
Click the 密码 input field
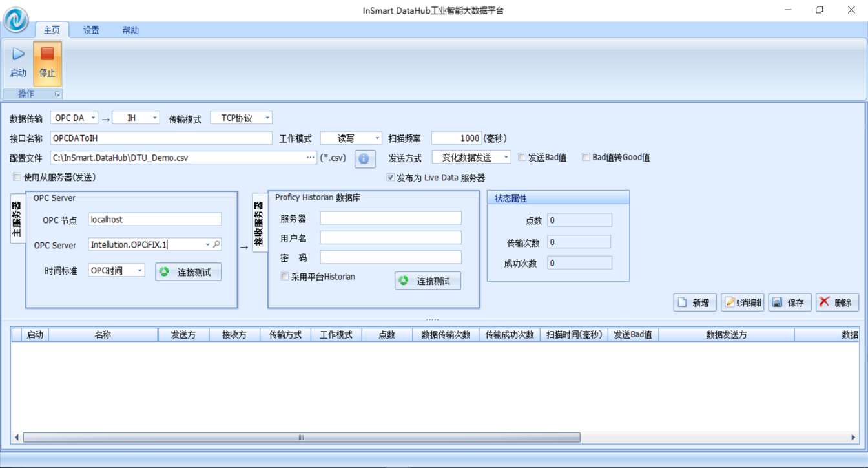coord(391,257)
